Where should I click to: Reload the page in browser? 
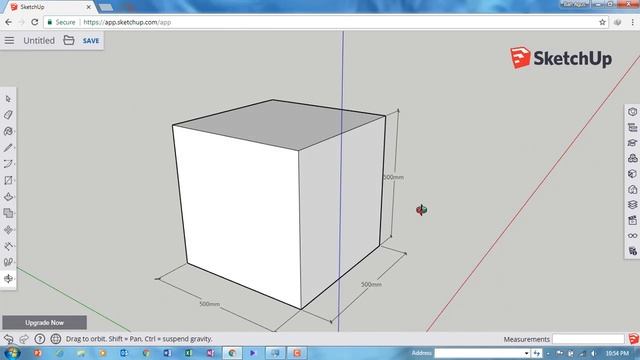click(35, 22)
